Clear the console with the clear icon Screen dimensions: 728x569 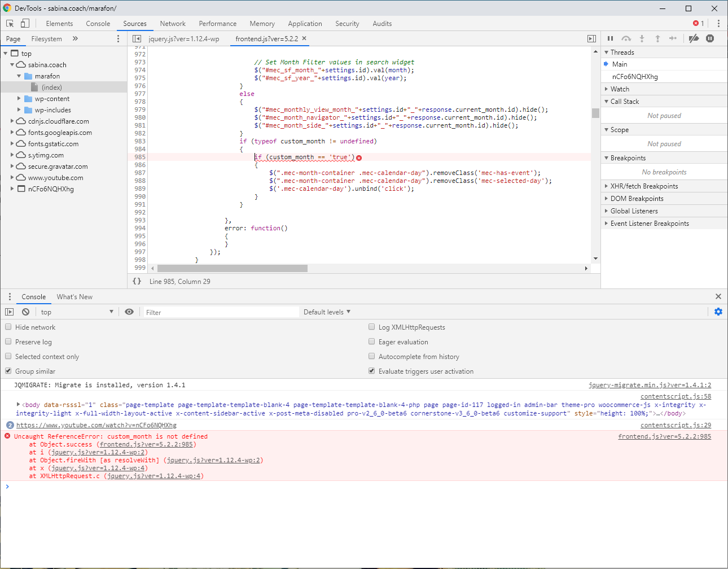25,312
